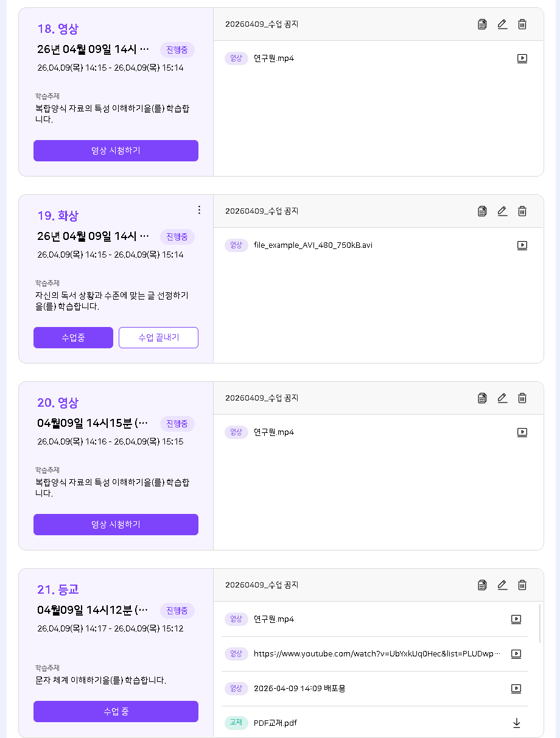Click the 수업중 button in lesson 19
Screen dimensions: 560x738
[x=73, y=337]
